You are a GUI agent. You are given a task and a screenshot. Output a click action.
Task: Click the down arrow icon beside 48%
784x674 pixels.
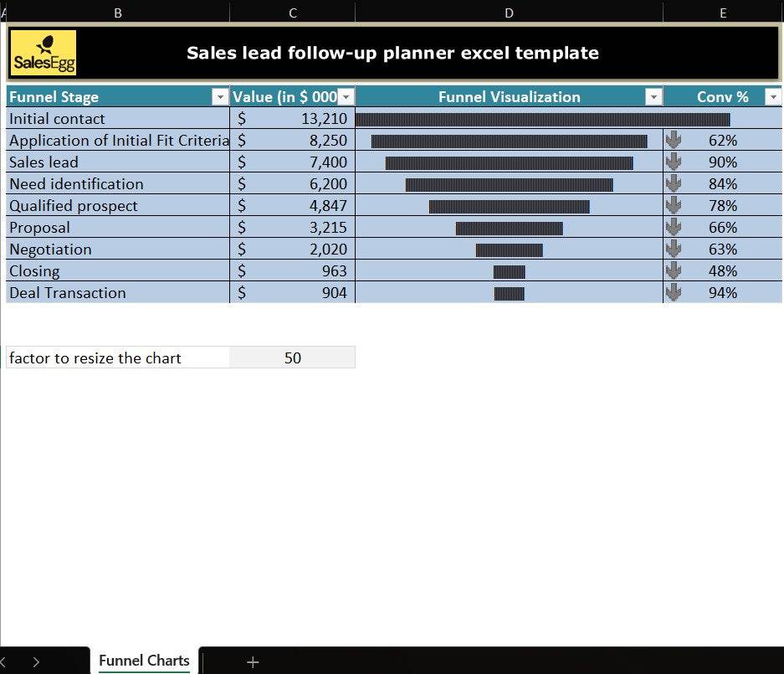674,270
